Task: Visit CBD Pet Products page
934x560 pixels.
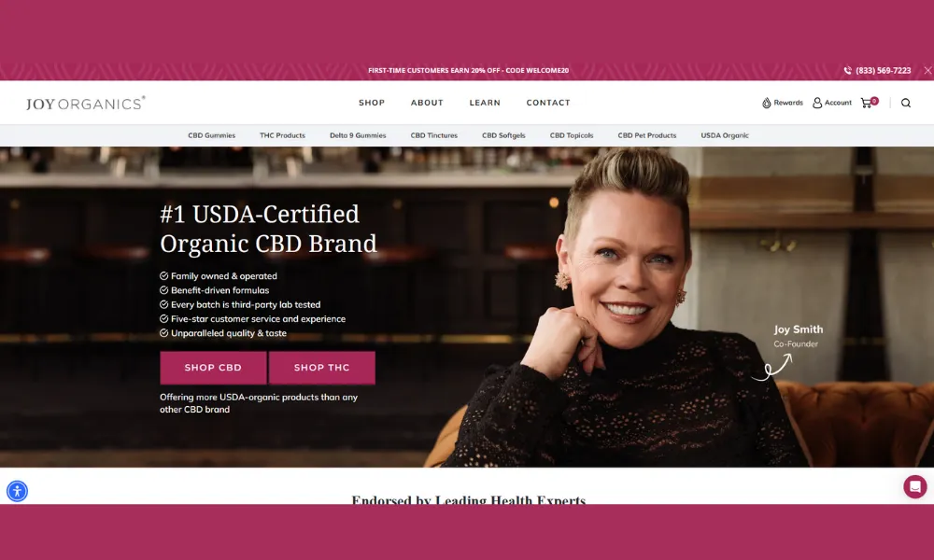Action: coord(647,135)
